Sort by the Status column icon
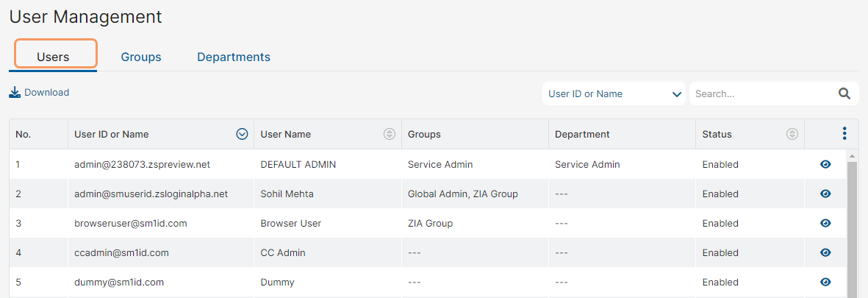Screen dimensions: 868x298 pos(792,134)
